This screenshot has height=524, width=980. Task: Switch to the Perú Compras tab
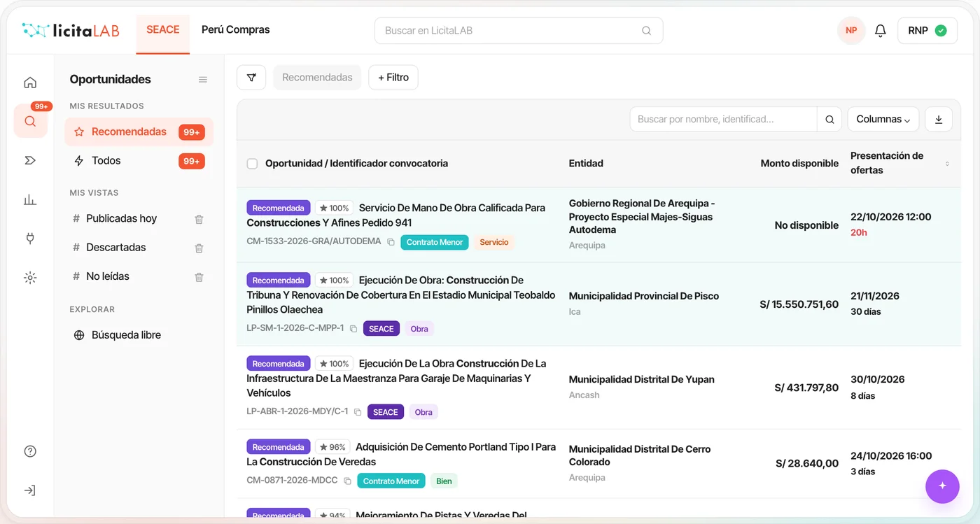tap(236, 29)
